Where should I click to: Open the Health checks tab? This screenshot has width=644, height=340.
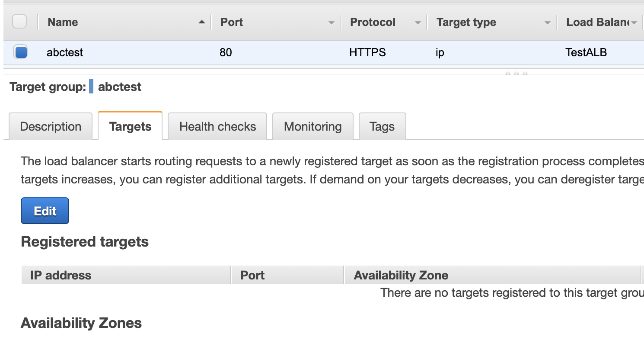point(217,126)
